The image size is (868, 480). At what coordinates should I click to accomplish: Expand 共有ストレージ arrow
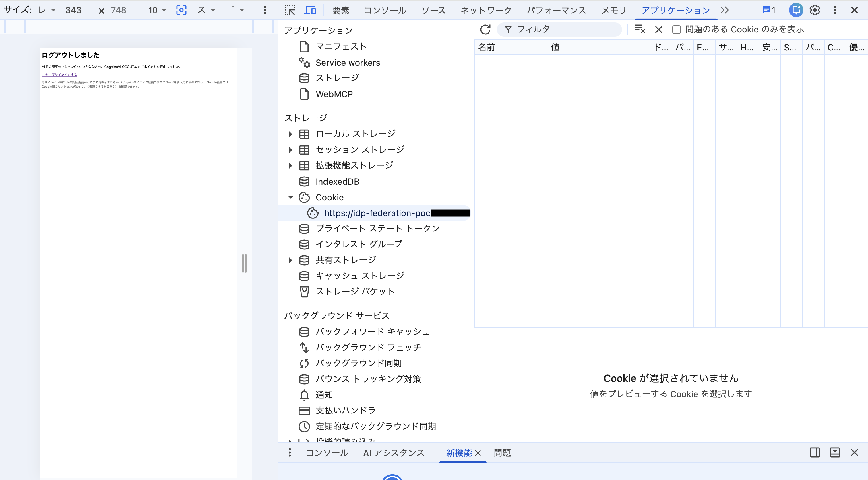click(290, 260)
